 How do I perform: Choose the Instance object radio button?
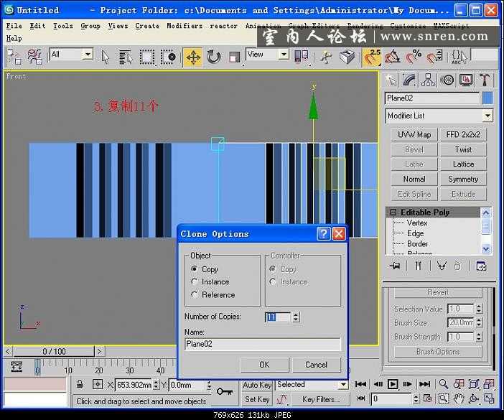195,282
